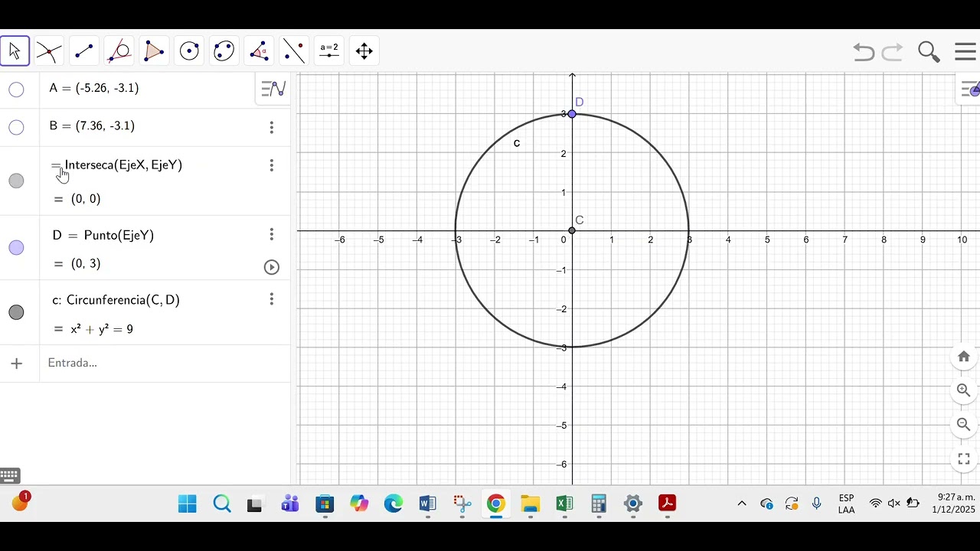Viewport: 980px width, 551px height.
Task: Open the search magnifier in GeoGebra
Action: pos(929,52)
